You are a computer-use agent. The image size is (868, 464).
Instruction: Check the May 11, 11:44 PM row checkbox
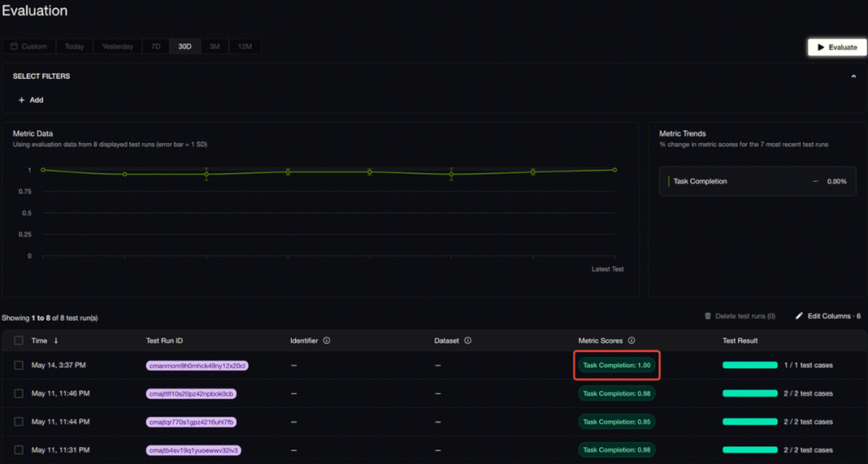coord(18,422)
